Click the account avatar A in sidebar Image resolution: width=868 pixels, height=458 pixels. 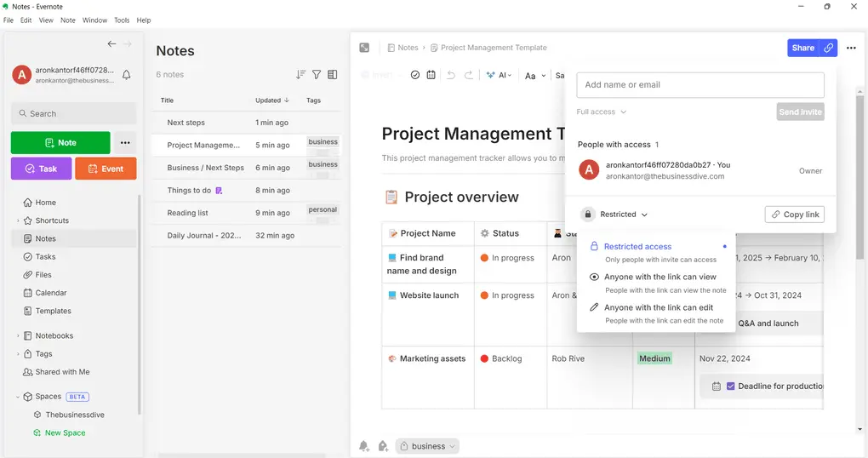[21, 75]
